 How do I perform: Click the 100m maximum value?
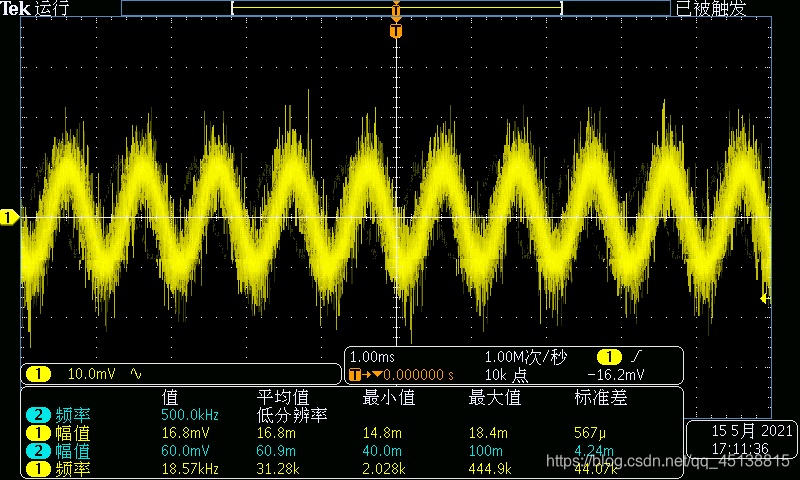coord(485,451)
